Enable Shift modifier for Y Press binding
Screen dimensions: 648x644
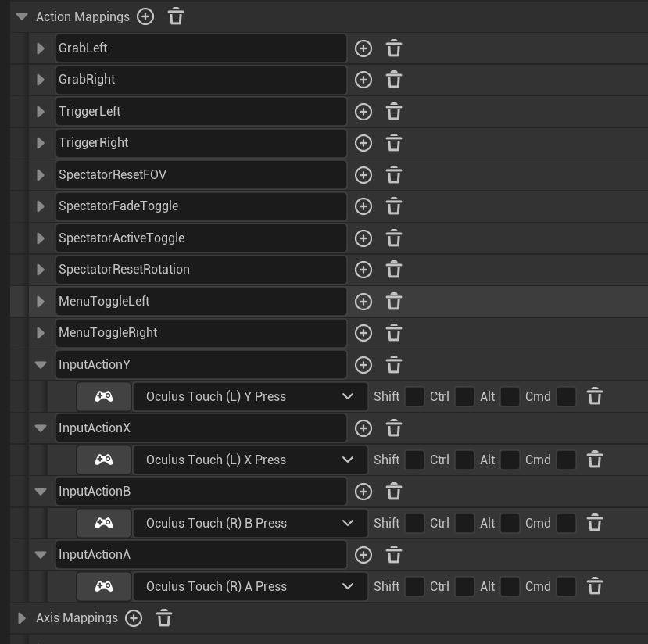[414, 396]
